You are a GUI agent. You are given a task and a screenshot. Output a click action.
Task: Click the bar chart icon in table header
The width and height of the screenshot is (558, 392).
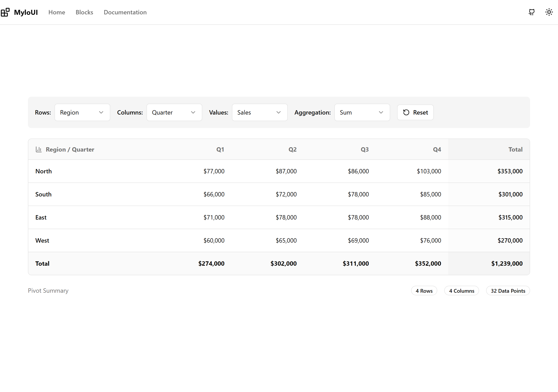39,149
